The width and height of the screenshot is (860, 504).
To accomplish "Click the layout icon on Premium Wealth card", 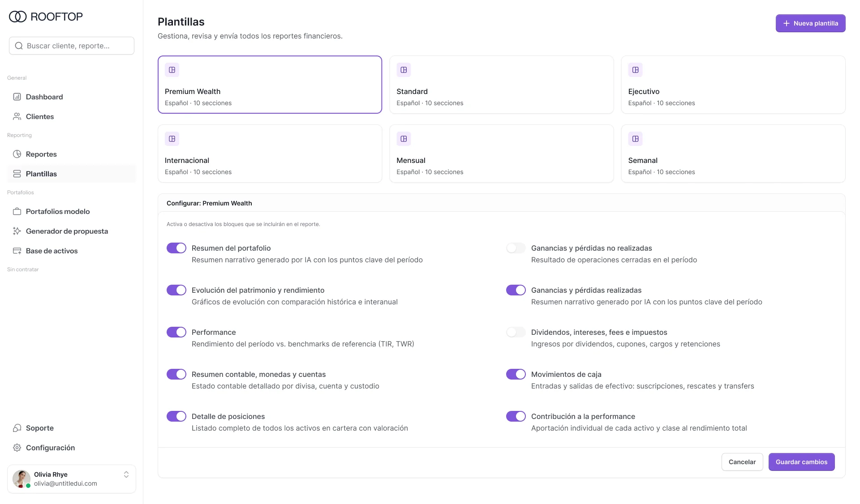I will click(172, 70).
